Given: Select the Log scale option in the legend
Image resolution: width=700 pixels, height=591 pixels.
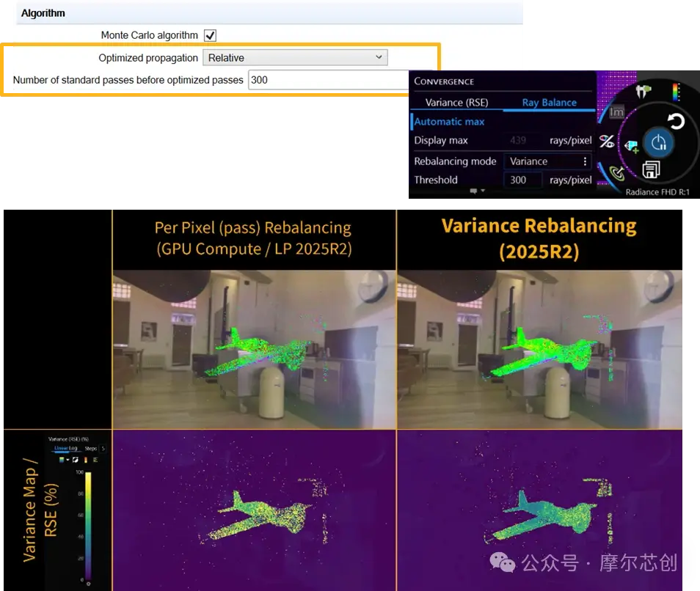Looking at the screenshot, I should tap(73, 448).
